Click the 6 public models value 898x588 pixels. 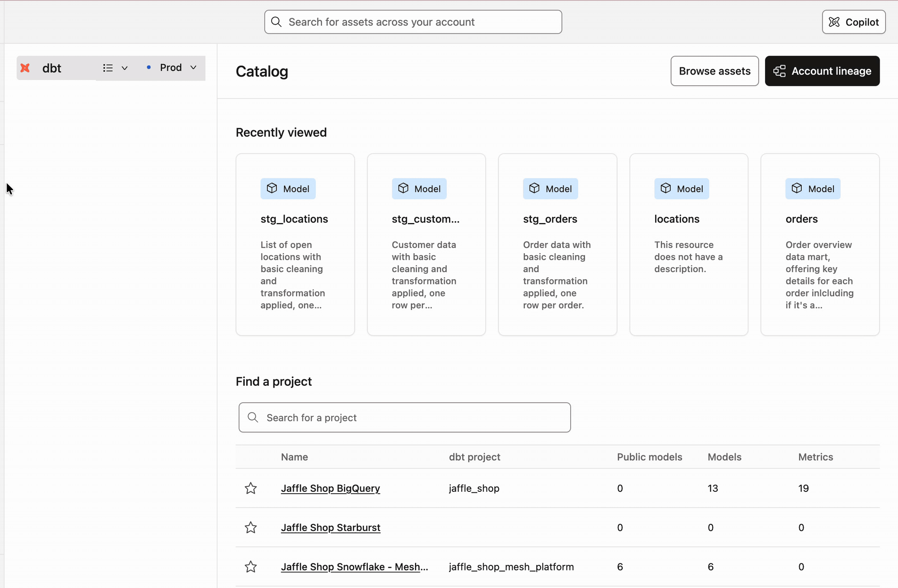[620, 566]
